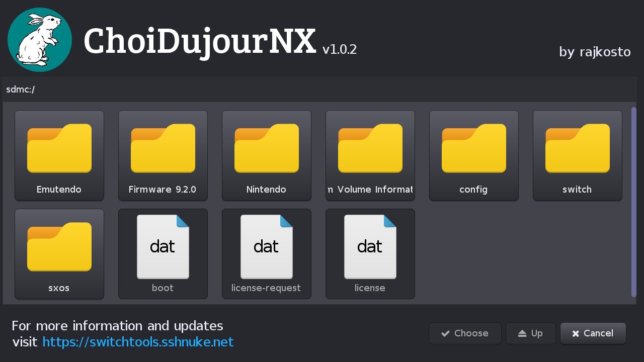Select the Firmware 9.2.0 folder
Screen dimensions: 644x362
(x=163, y=155)
